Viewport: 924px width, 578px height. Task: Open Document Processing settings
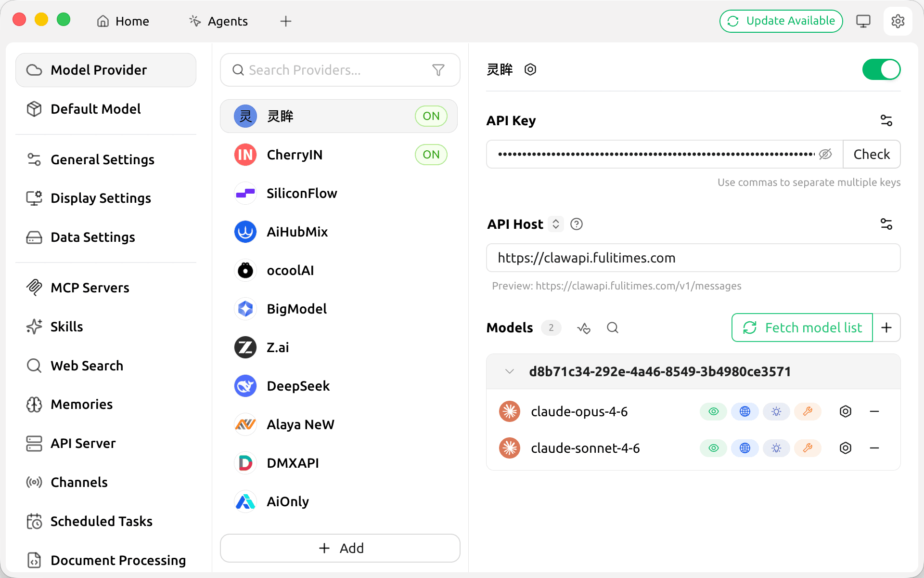pos(106,560)
